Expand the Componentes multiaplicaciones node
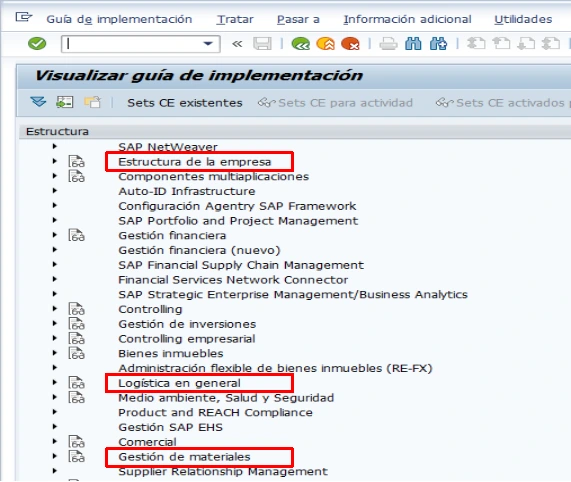 (x=55, y=176)
